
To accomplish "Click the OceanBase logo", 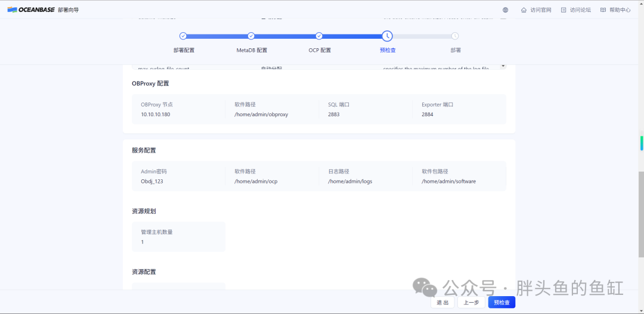I will pyautogui.click(x=31, y=10).
